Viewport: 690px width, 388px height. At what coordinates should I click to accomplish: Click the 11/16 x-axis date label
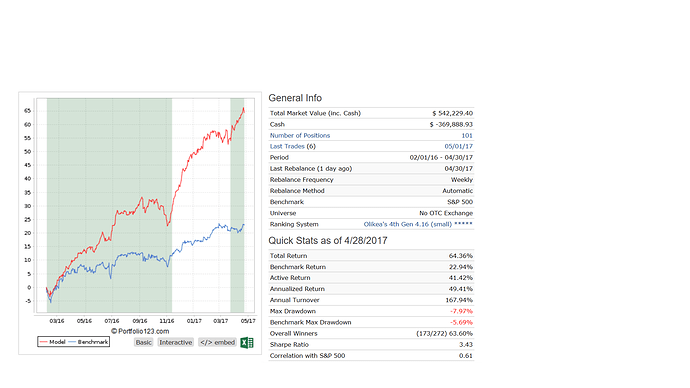[x=167, y=321]
